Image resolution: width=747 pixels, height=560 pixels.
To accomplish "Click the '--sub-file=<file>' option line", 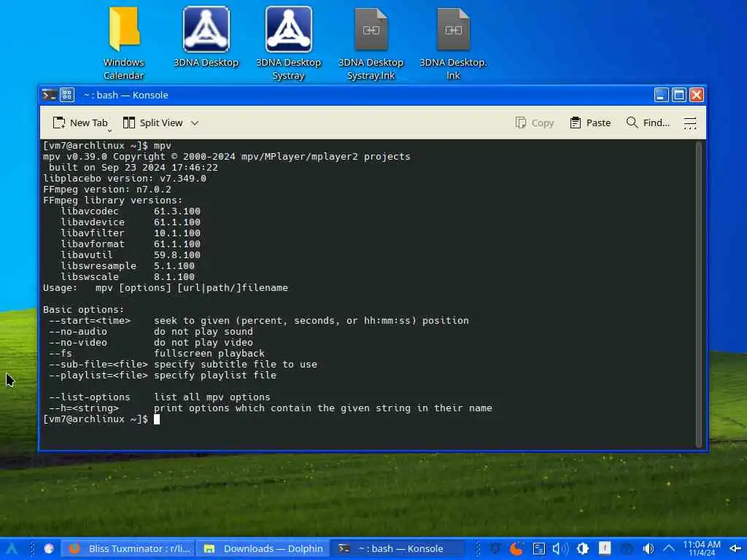I will click(183, 365).
